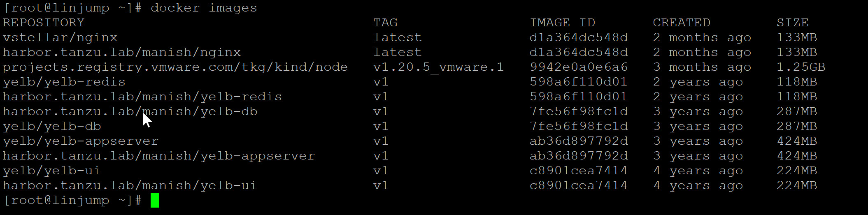Image resolution: width=868 pixels, height=215 pixels.
Task: Click the CREATED column header
Action: 682,23
